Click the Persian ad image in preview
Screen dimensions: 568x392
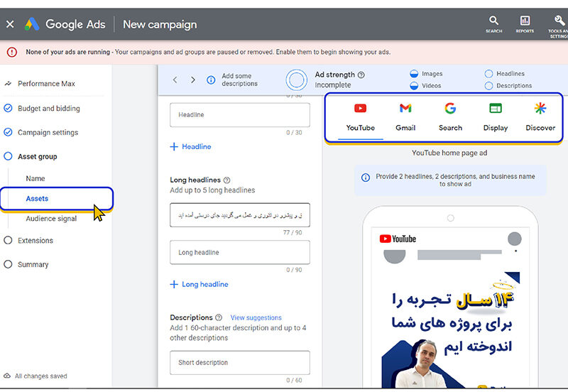[451, 330]
